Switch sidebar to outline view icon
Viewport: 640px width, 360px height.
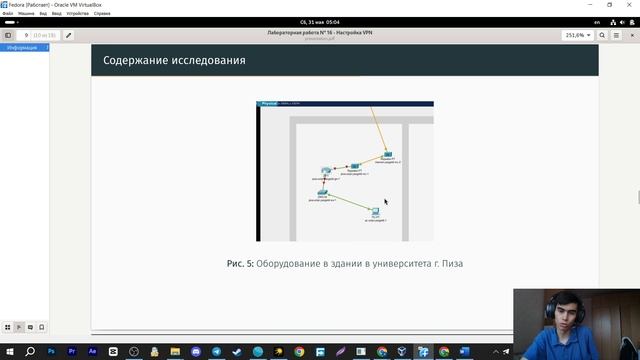[x=19, y=327]
